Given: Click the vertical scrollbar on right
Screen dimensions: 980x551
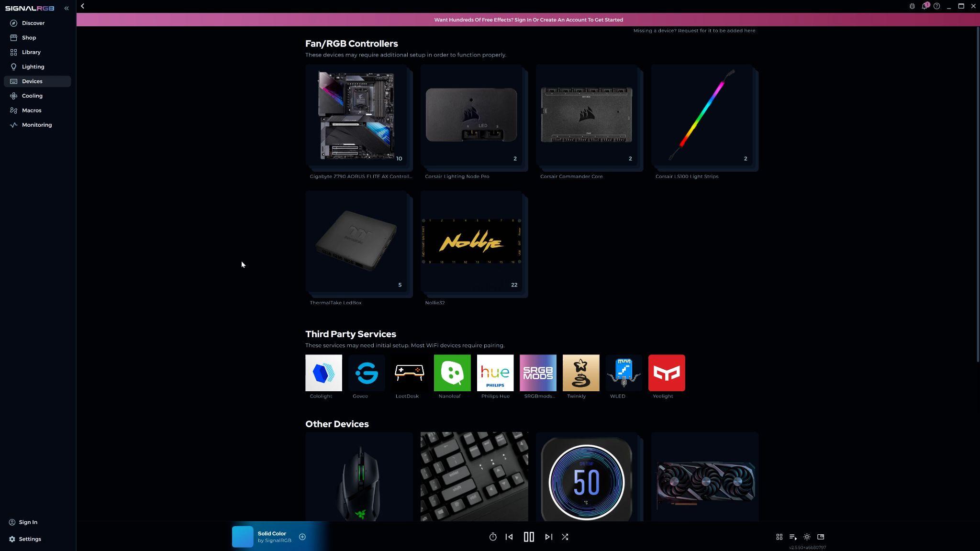Looking at the screenshot, I should click(x=978, y=195).
